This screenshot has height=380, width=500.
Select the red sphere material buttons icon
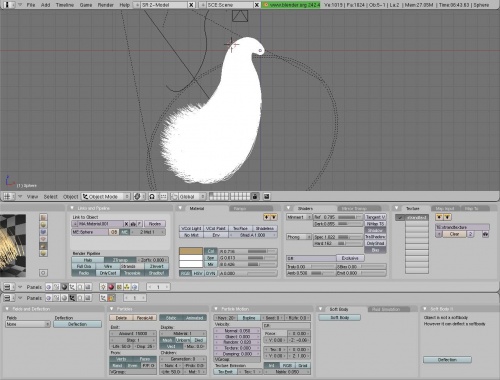click(x=111, y=287)
